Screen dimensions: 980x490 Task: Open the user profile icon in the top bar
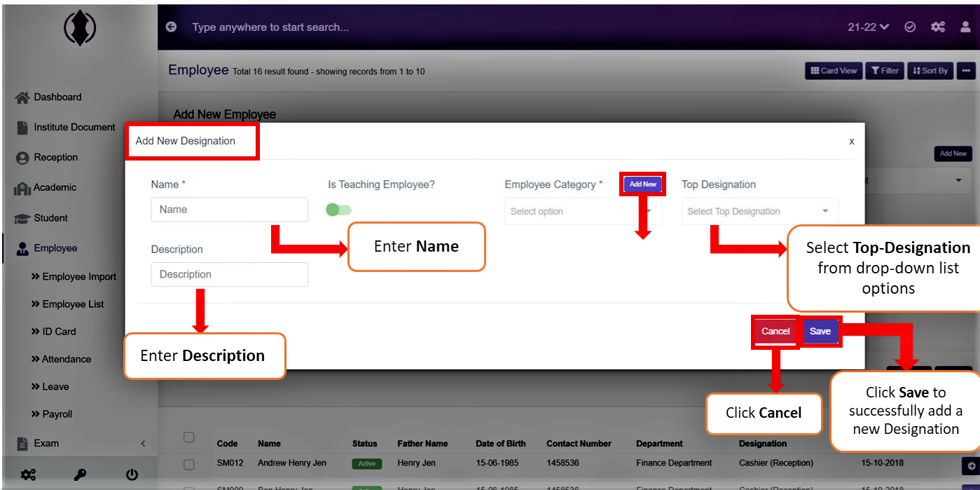[965, 27]
